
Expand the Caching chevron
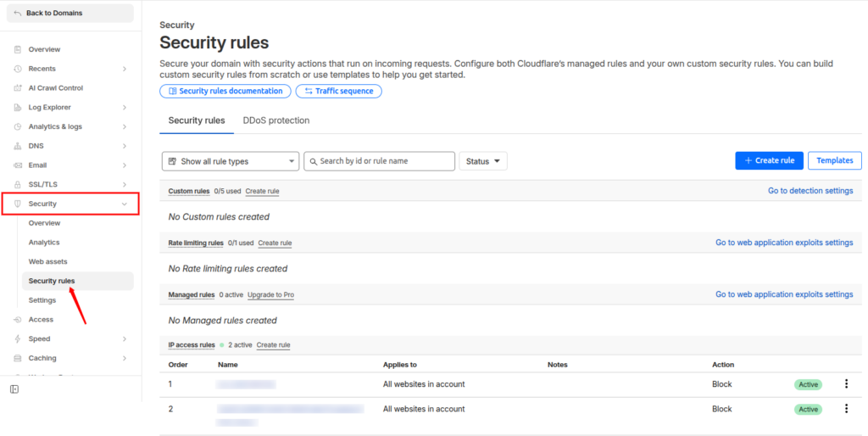[x=125, y=359]
